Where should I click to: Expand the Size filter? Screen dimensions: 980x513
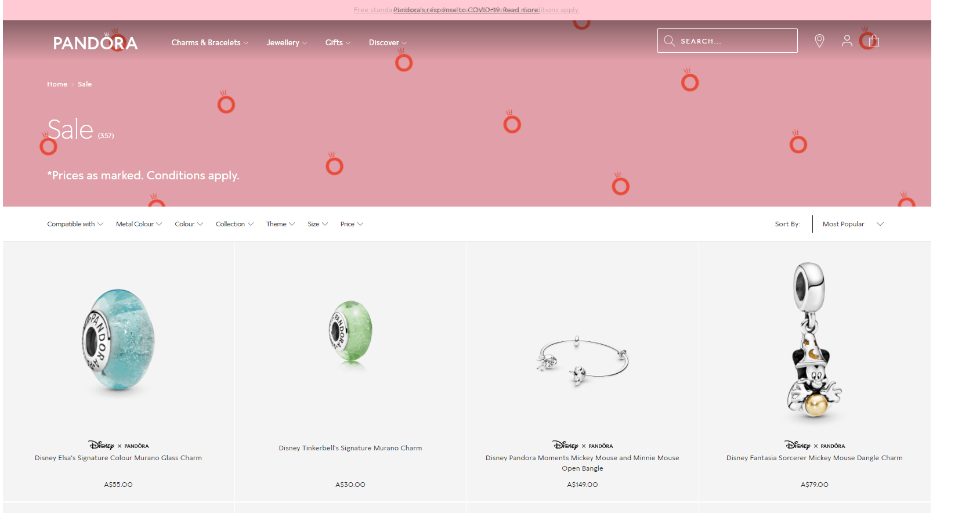[x=318, y=224]
